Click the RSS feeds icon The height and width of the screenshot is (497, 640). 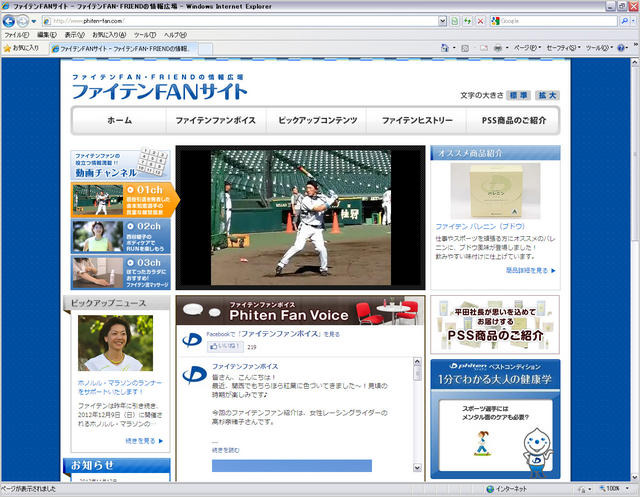[465, 48]
